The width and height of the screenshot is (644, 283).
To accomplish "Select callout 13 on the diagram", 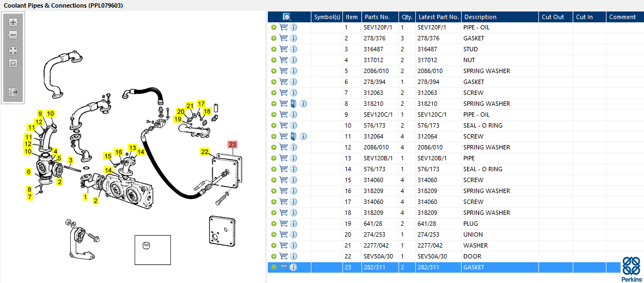I will (132, 148).
